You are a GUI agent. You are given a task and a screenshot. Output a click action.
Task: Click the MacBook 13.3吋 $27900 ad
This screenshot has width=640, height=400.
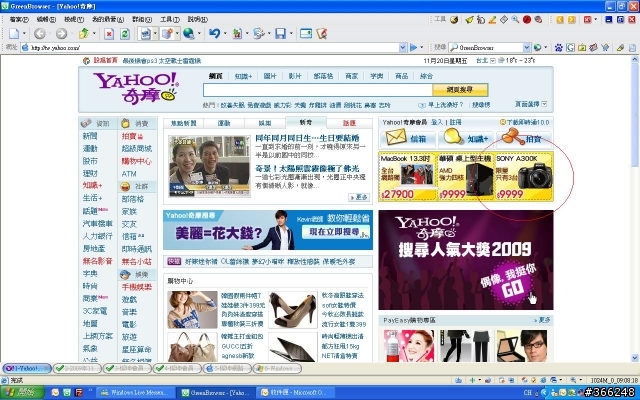(x=408, y=176)
